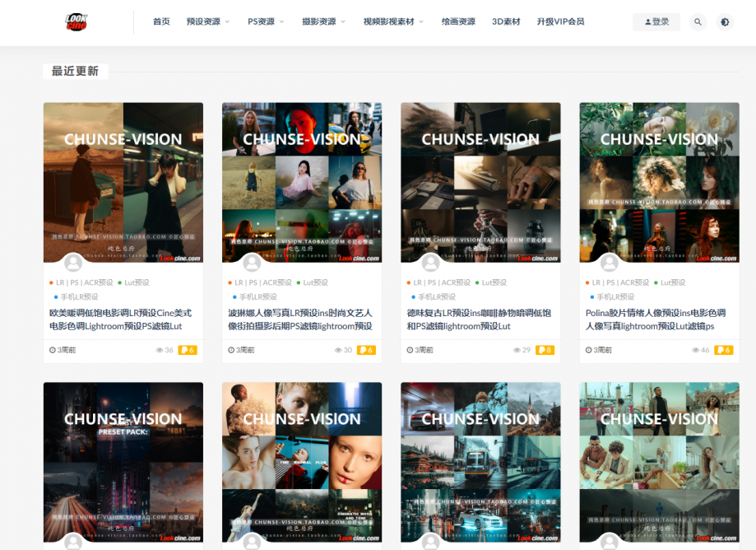Expand the 预设资源 dropdown menu
756x550 pixels.
[208, 22]
